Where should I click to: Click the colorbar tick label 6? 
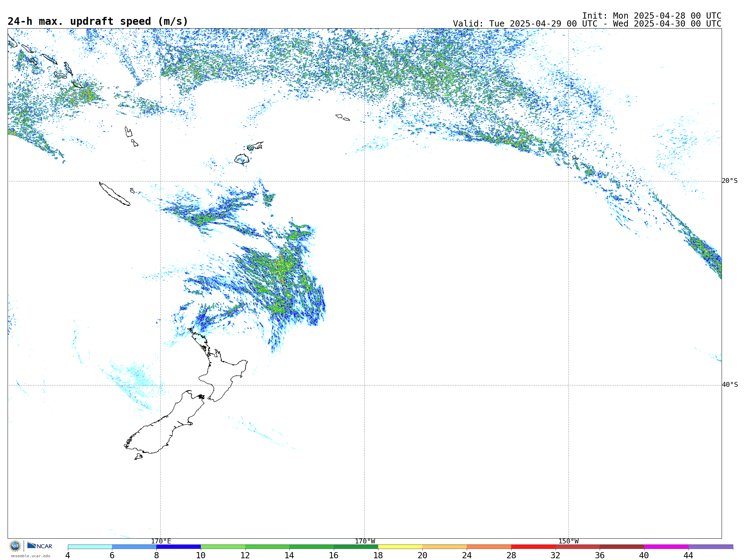pos(112,555)
